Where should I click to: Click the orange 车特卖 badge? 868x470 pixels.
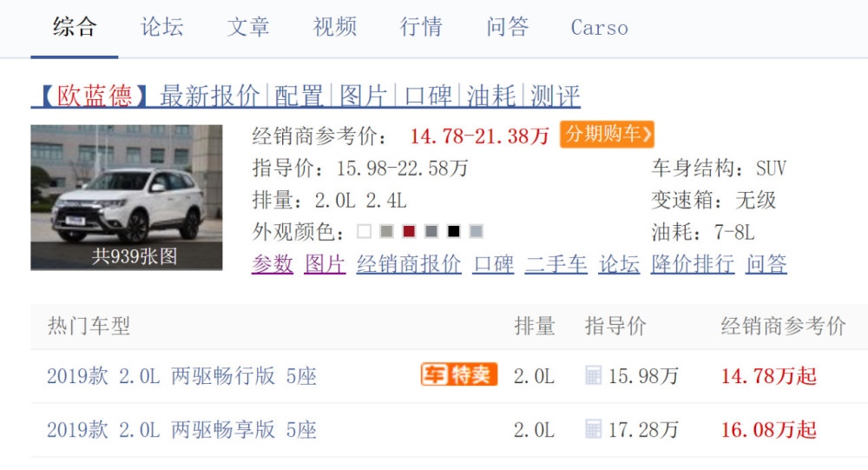pyautogui.click(x=459, y=374)
